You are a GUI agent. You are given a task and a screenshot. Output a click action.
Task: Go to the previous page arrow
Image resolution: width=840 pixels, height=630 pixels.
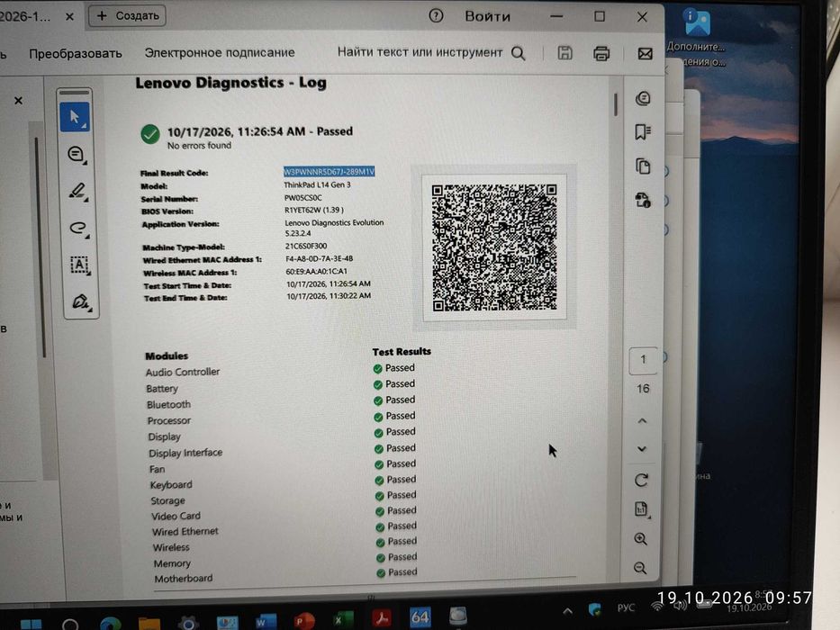tap(642, 421)
